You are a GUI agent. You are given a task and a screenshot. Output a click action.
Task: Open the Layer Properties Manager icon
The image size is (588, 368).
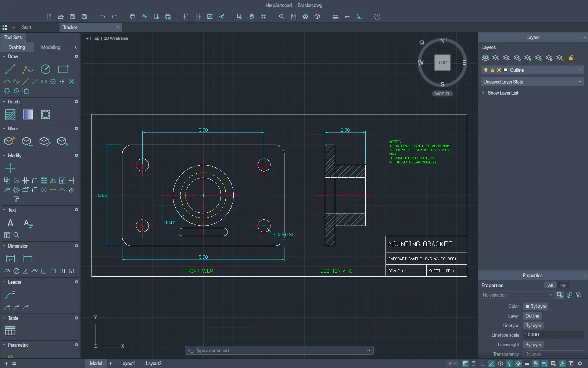coord(485,58)
